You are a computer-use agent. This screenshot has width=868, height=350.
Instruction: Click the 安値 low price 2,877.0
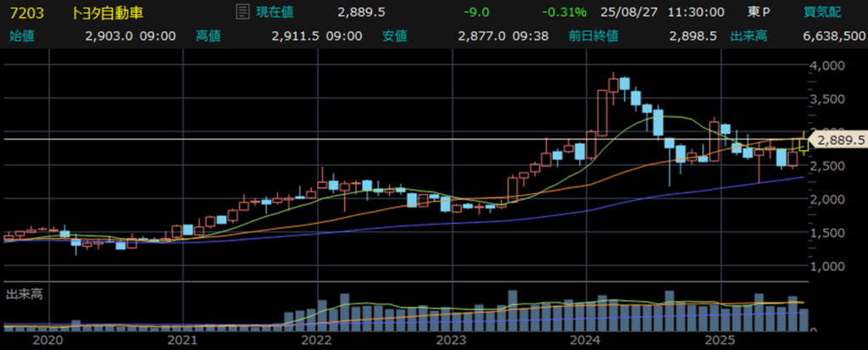(481, 36)
